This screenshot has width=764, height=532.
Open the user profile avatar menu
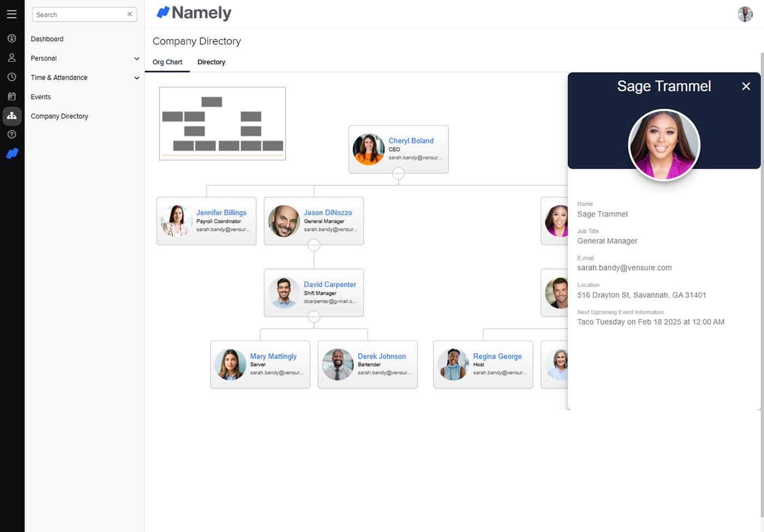coord(745,14)
